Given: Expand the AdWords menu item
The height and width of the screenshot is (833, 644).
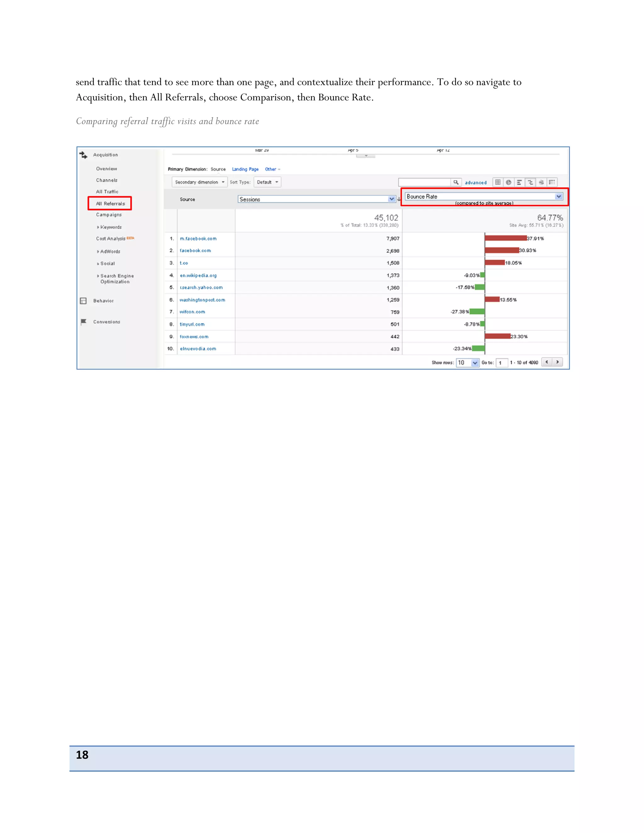Looking at the screenshot, I should [x=109, y=251].
